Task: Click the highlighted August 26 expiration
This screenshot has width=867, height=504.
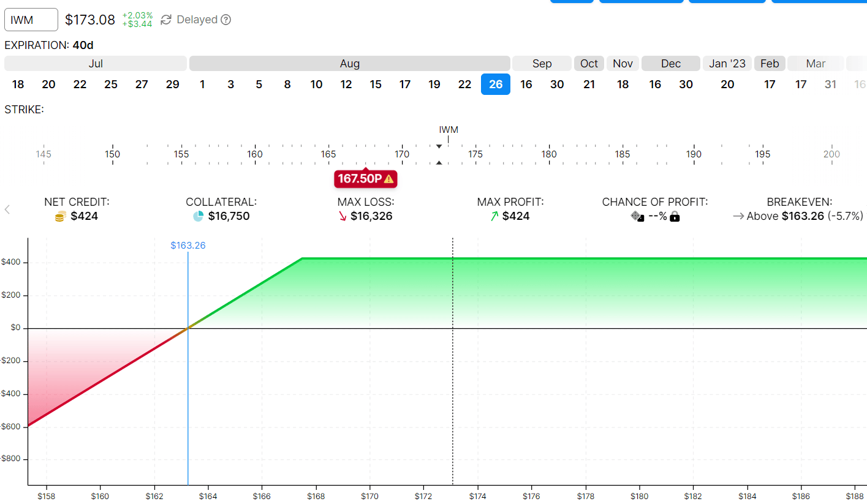Action: pyautogui.click(x=496, y=85)
